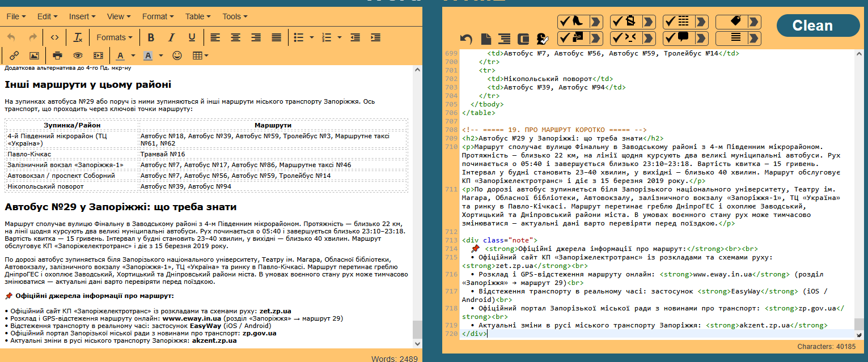Insert a link using the chain icon

[x=14, y=56]
